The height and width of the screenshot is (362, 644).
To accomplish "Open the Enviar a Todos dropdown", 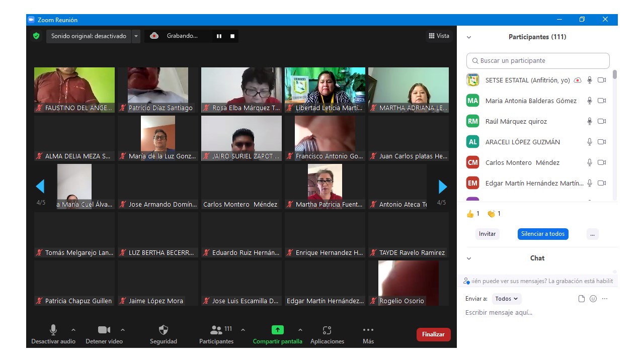I will [507, 299].
